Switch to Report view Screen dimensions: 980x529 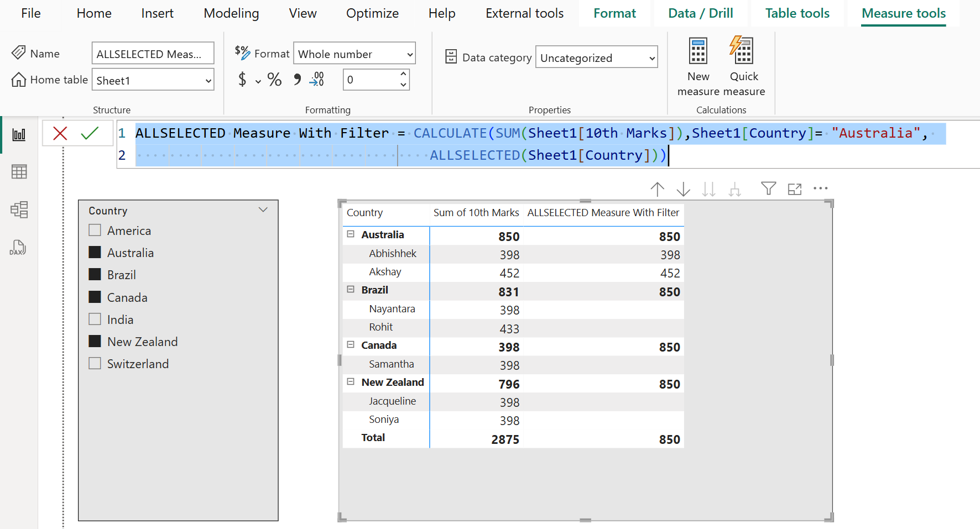(19, 134)
